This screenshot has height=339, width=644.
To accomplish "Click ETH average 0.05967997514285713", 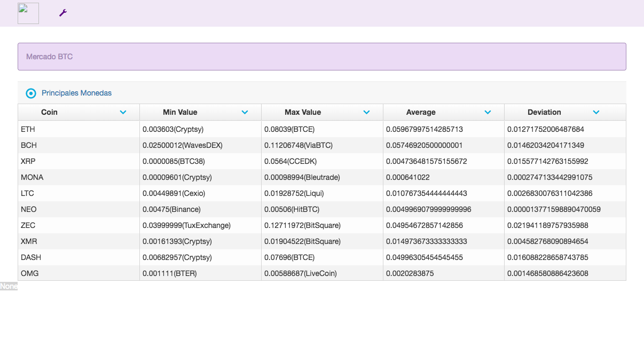I will [425, 129].
